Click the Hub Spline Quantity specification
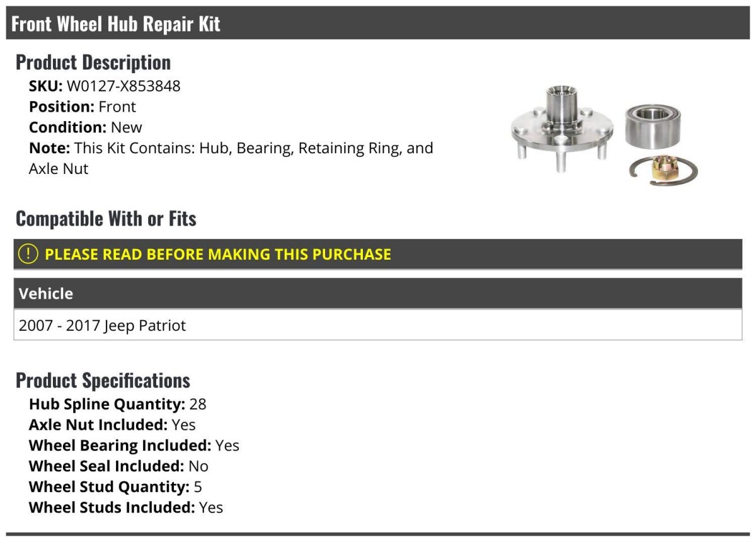Viewport: 756px width, 542px height. pos(117,404)
